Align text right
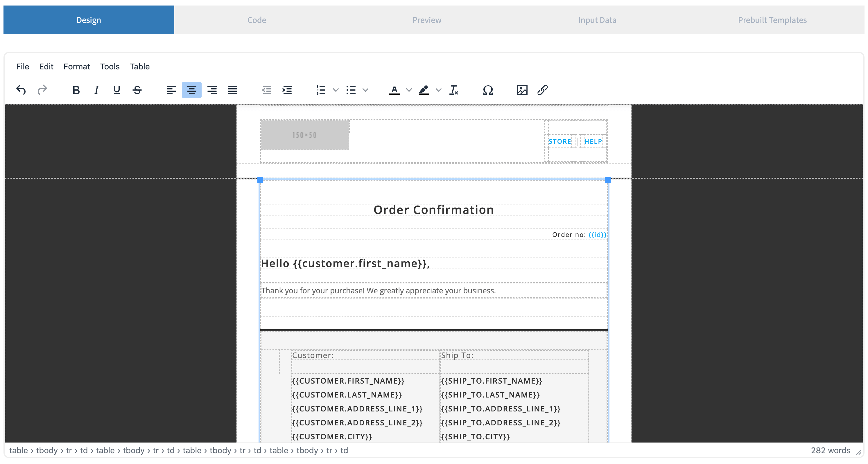This screenshot has width=868, height=464. pyautogui.click(x=212, y=90)
